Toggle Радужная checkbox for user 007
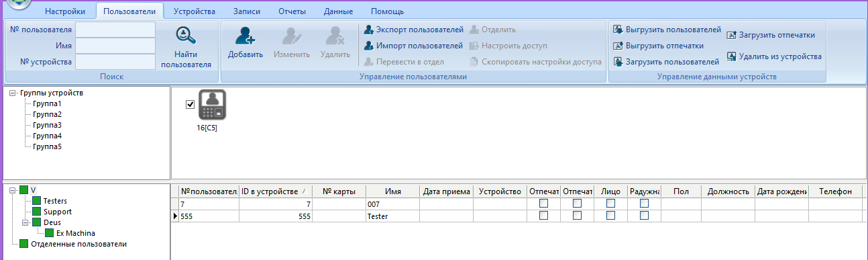The image size is (868, 260). coord(645,204)
